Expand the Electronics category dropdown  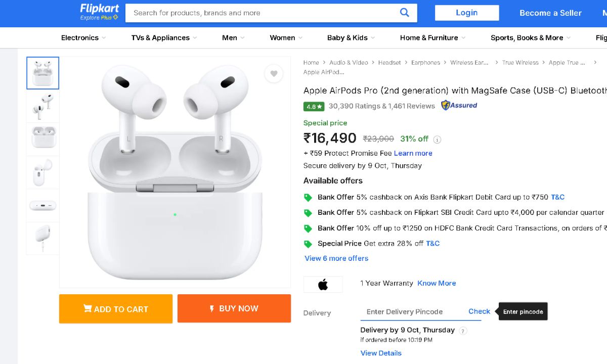point(83,38)
